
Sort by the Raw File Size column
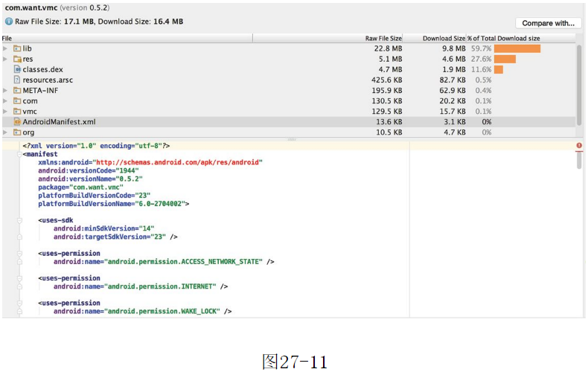point(383,38)
